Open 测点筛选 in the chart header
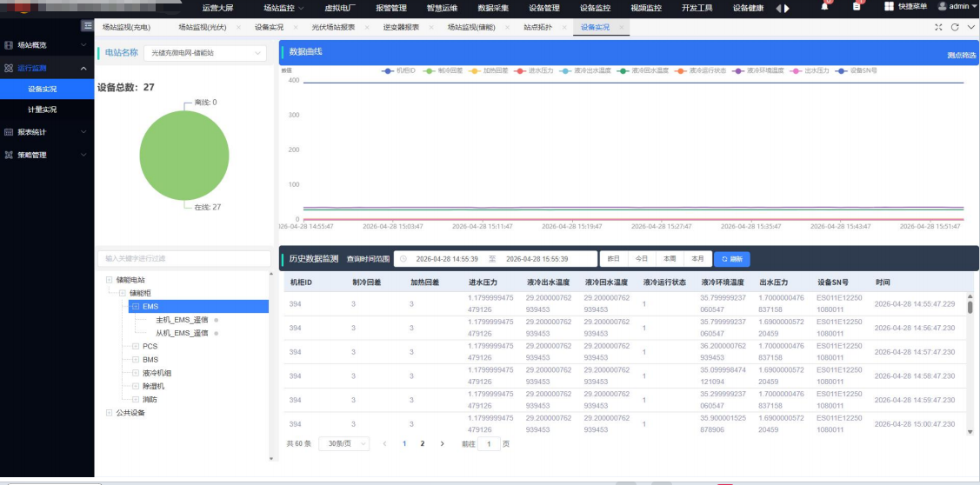This screenshot has height=485, width=980. [x=961, y=56]
